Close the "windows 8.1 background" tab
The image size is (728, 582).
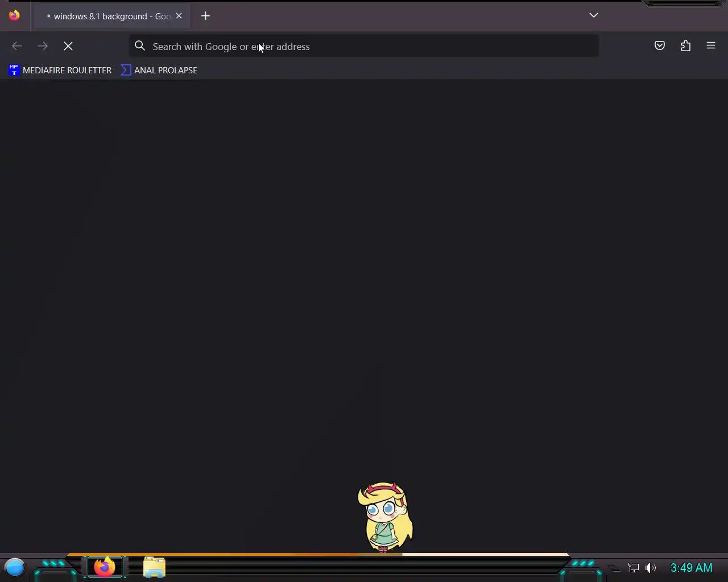pos(179,16)
